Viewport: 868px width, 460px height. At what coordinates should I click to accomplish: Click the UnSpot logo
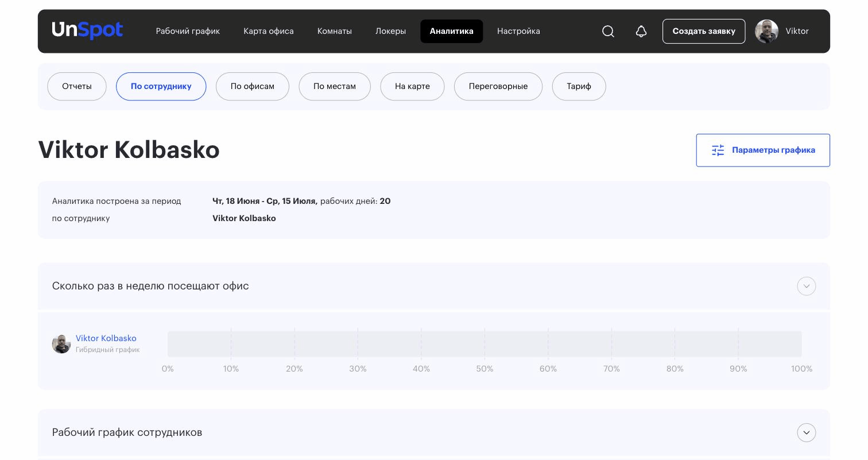(x=87, y=30)
